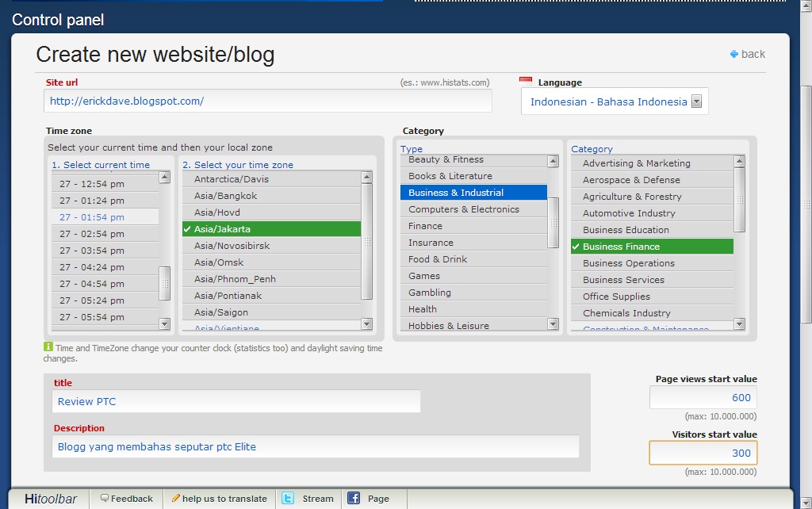Viewport: 812px width, 509px height.
Task: Select the checked Business Finance category
Action: point(652,247)
